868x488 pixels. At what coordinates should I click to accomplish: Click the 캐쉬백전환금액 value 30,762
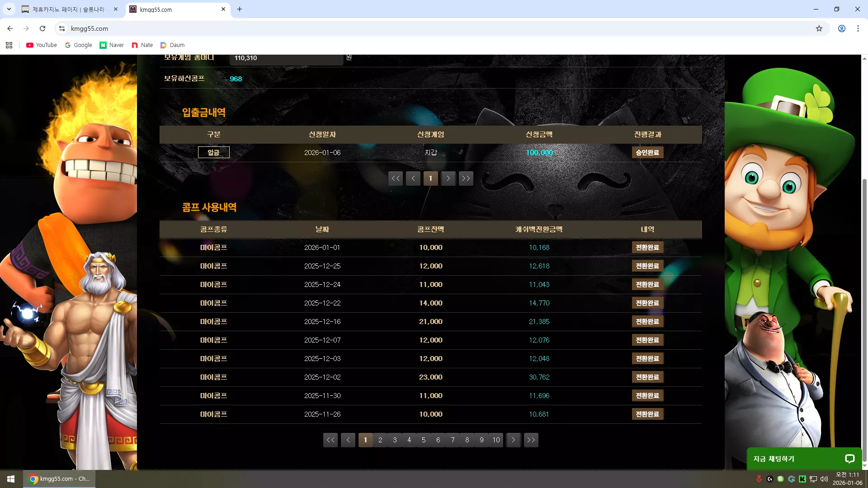point(539,377)
